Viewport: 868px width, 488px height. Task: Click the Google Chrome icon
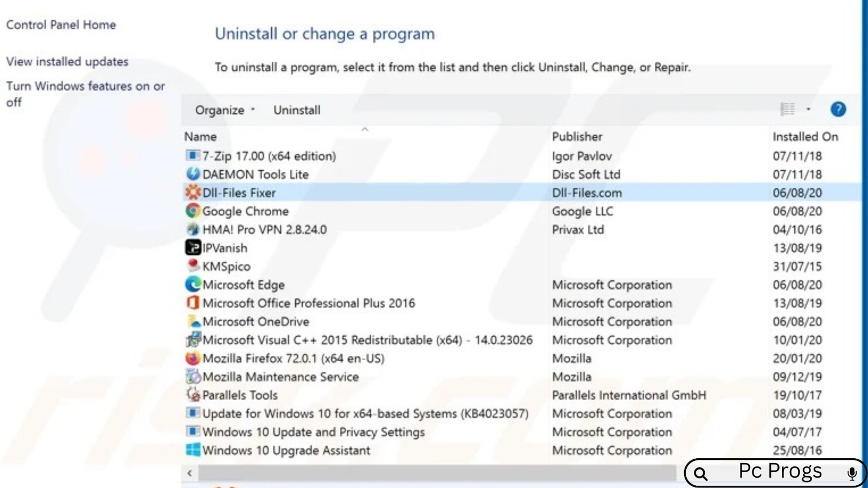[x=193, y=210]
